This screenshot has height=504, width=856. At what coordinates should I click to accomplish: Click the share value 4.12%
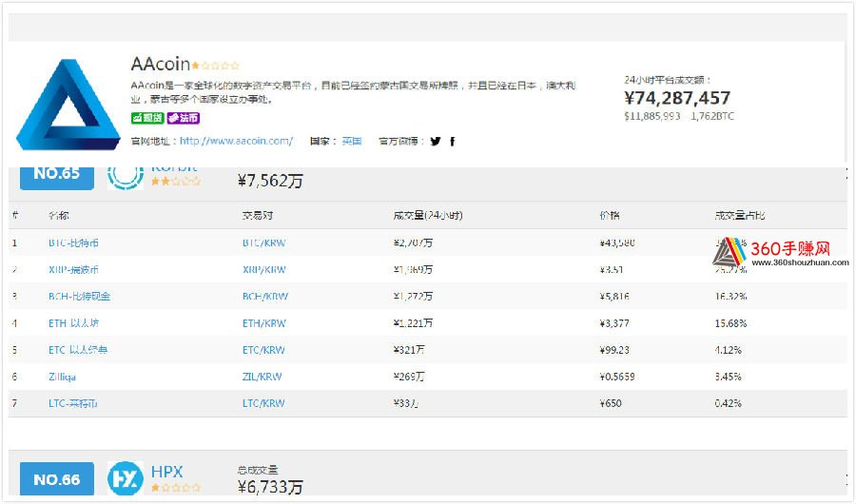(728, 350)
